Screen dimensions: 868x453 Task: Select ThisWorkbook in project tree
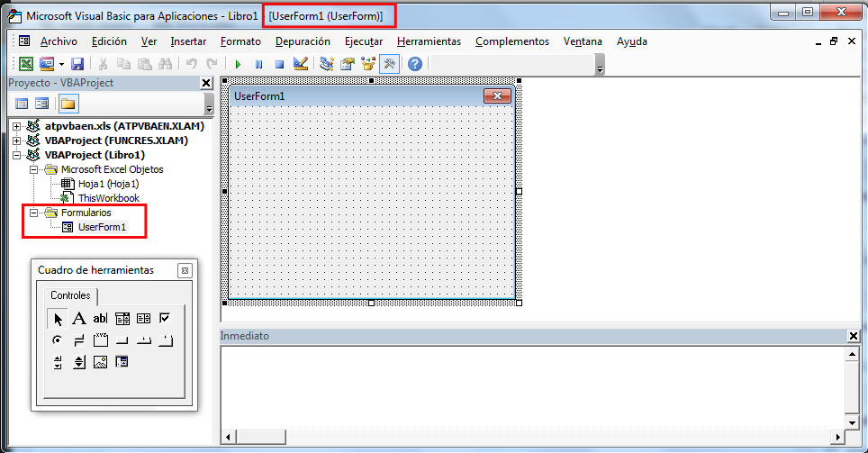[108, 198]
